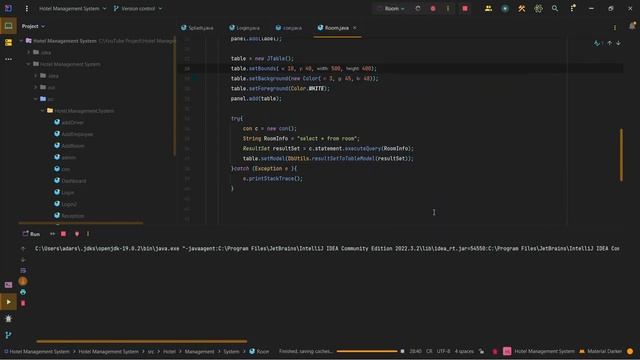Click the atom-shaped icon in top toolbar
Screen dimensions: 640x360
tap(538, 9)
